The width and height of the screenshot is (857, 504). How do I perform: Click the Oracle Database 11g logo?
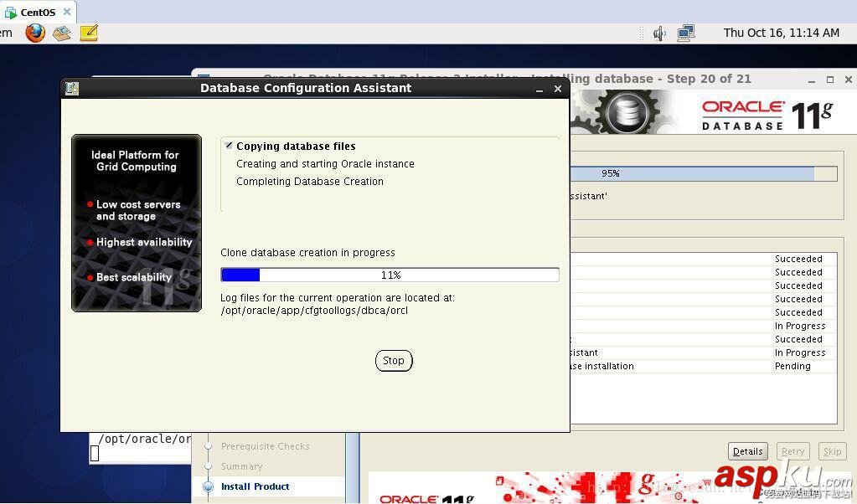[767, 115]
